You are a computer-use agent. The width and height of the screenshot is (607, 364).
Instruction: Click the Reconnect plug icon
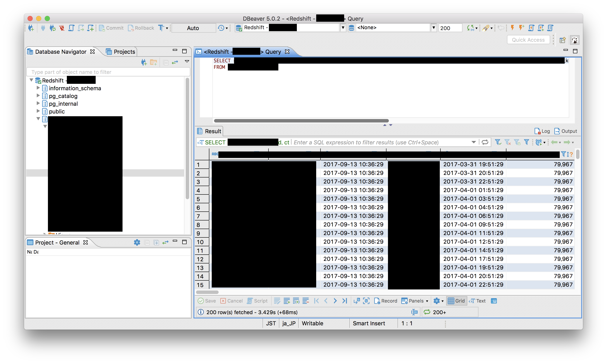tap(52, 28)
